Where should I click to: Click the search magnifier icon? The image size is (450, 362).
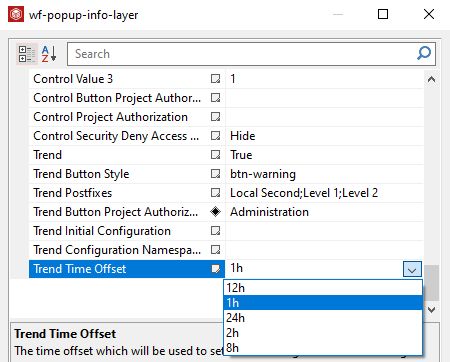pyautogui.click(x=424, y=53)
